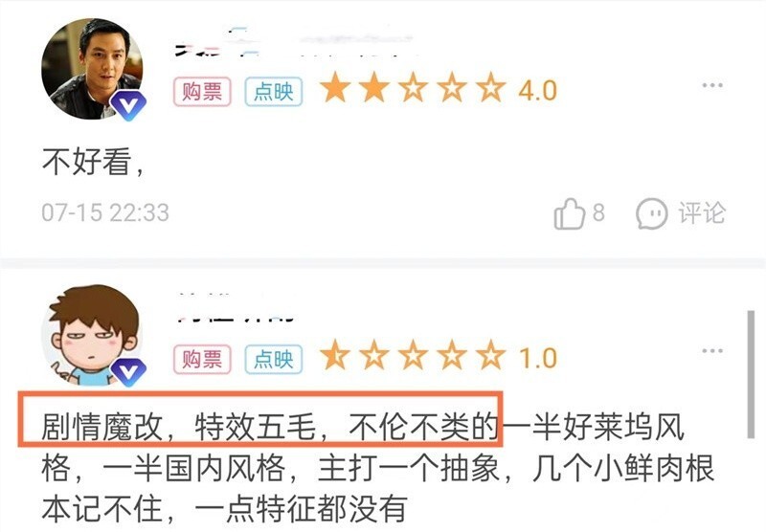Tap the 购票 tag on the second review

pyautogui.click(x=202, y=359)
